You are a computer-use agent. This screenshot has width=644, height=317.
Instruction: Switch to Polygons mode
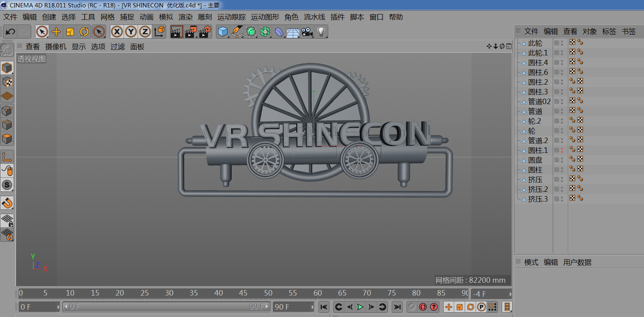(x=7, y=139)
